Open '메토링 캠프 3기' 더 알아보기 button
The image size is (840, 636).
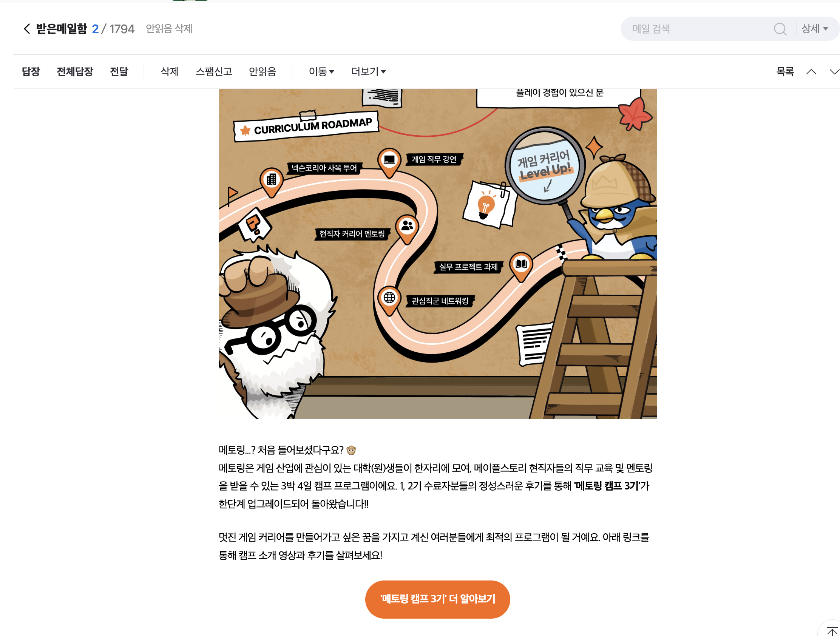(x=437, y=599)
